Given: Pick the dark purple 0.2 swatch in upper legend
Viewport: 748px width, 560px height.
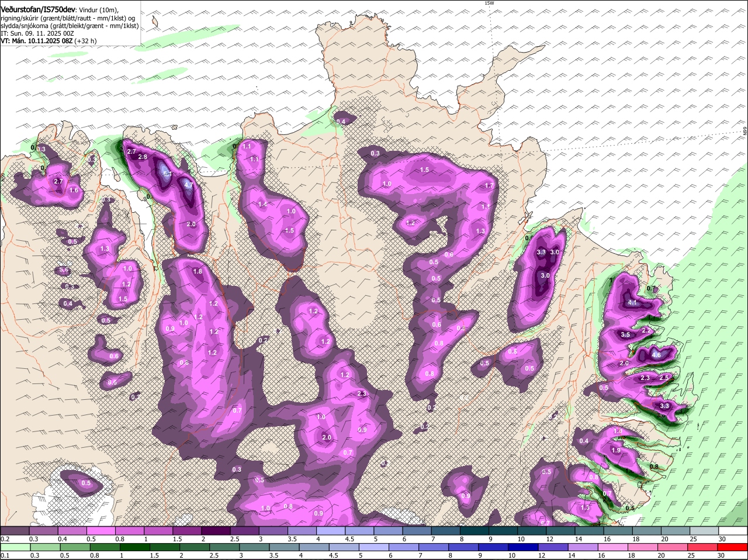Looking at the screenshot, I should [15, 531].
